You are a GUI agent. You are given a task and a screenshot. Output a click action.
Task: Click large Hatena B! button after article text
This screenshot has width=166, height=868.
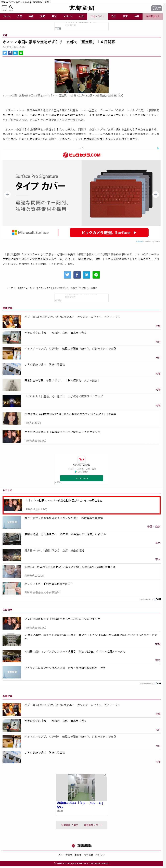point(86,275)
